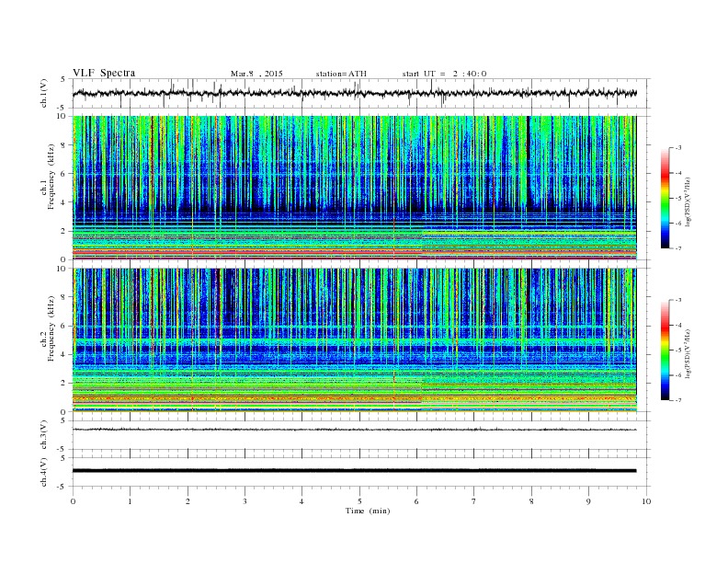The image size is (728, 563).
Task: Select the "start UT = 2 :40: 0" text
Action: 444,74
